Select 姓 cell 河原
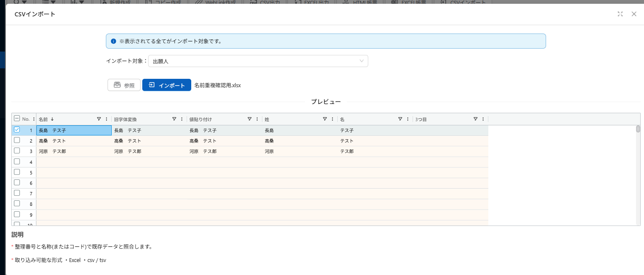Image resolution: width=644 pixels, height=275 pixels. tap(300, 151)
